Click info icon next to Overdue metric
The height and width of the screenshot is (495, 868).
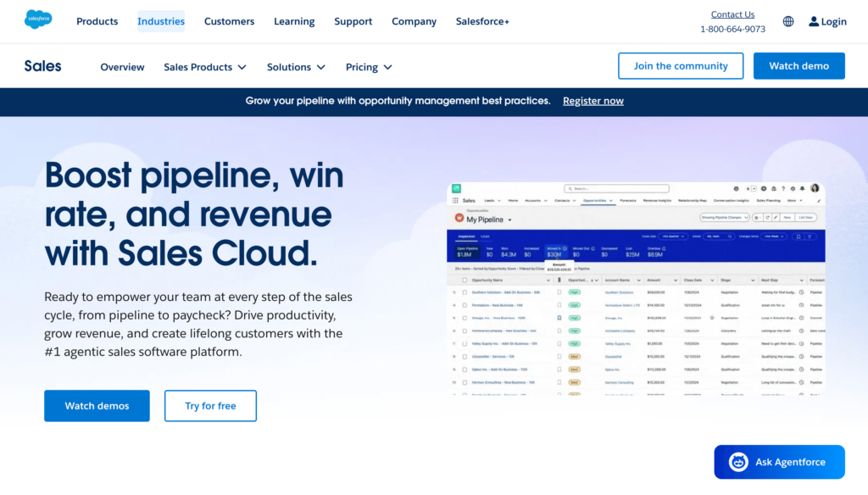tap(664, 248)
